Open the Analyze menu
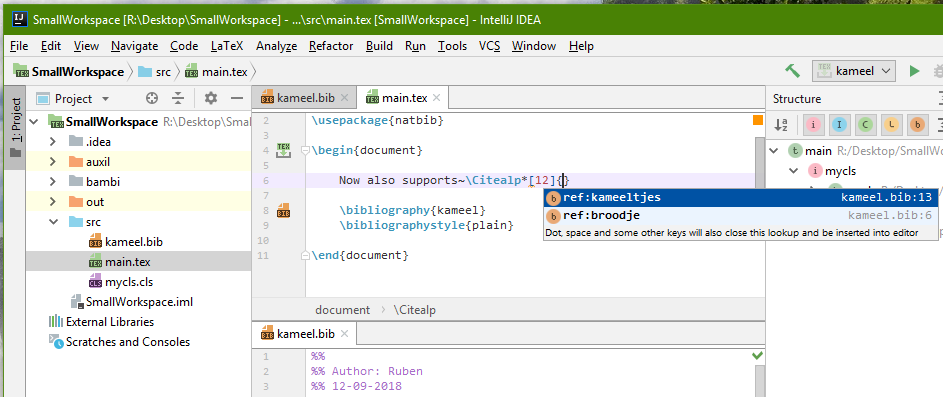The height and width of the screenshot is (397, 943). [277, 46]
